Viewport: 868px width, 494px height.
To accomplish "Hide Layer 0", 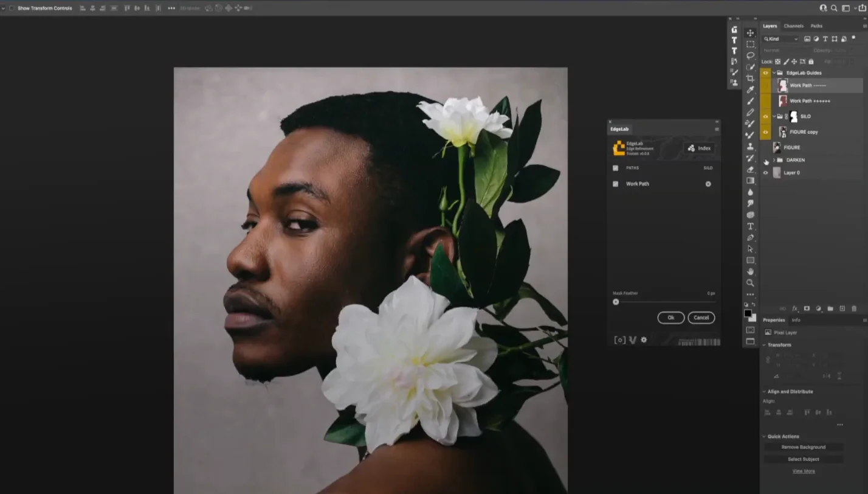I will [765, 173].
